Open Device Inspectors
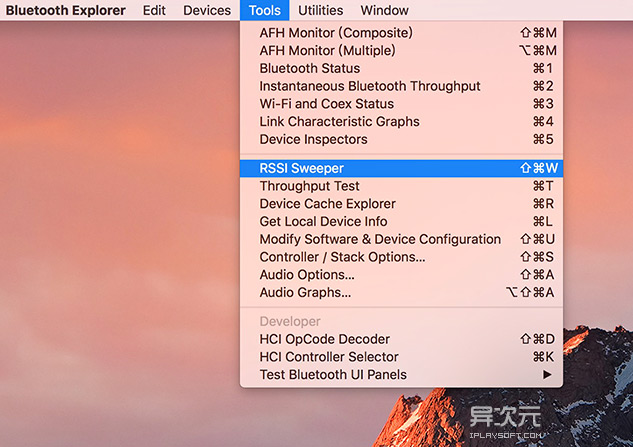The height and width of the screenshot is (447, 633). pyautogui.click(x=313, y=139)
